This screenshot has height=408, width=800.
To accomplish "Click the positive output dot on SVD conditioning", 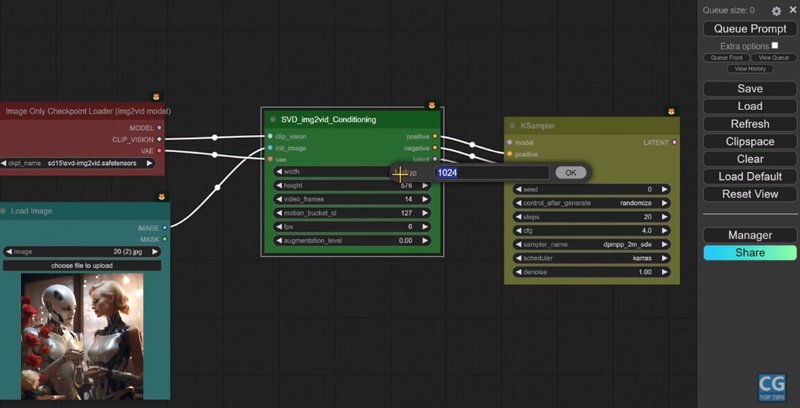I will [x=435, y=136].
